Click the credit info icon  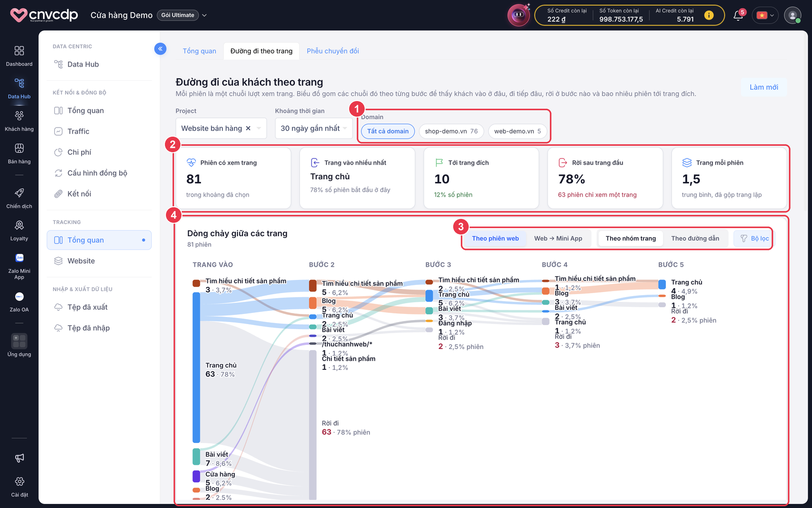pos(709,15)
